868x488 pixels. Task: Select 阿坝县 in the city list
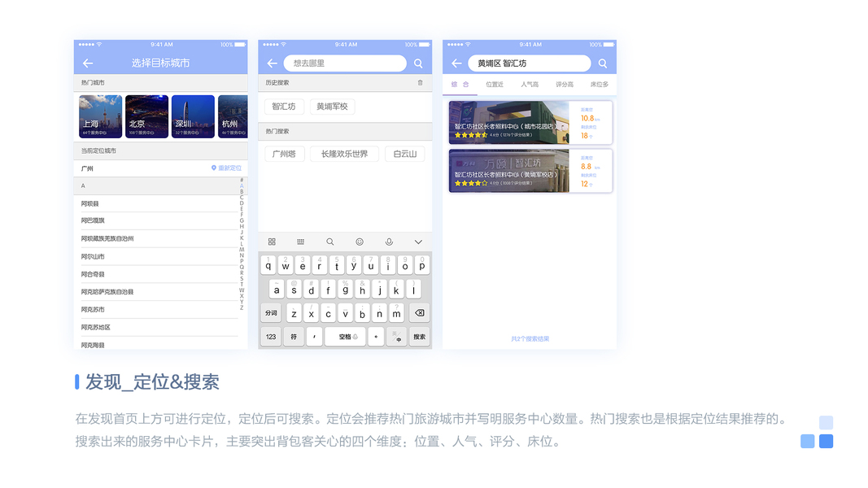pyautogui.click(x=89, y=203)
